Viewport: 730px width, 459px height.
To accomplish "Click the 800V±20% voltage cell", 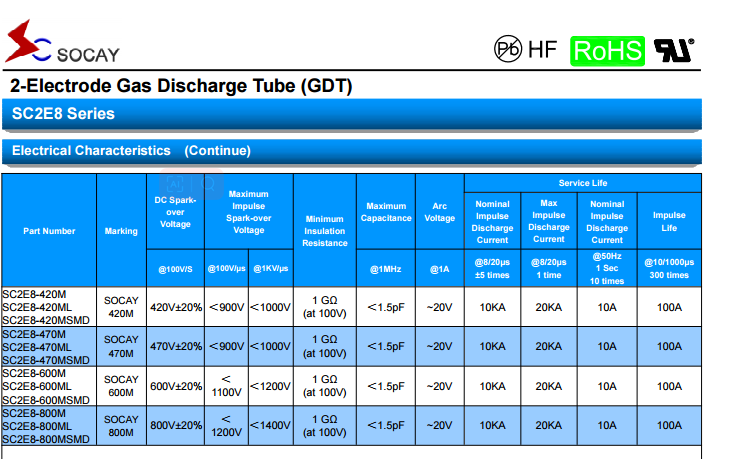I will click(176, 425).
